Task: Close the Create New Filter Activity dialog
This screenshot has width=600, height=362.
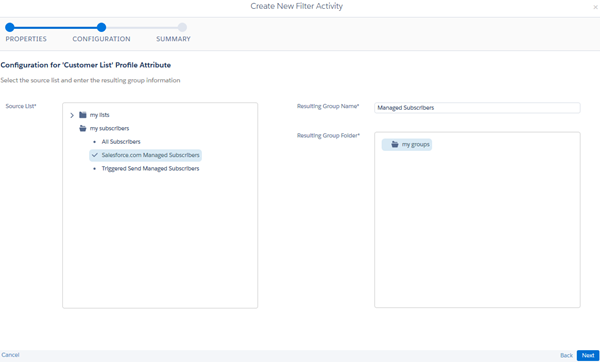Action: [x=595, y=7]
